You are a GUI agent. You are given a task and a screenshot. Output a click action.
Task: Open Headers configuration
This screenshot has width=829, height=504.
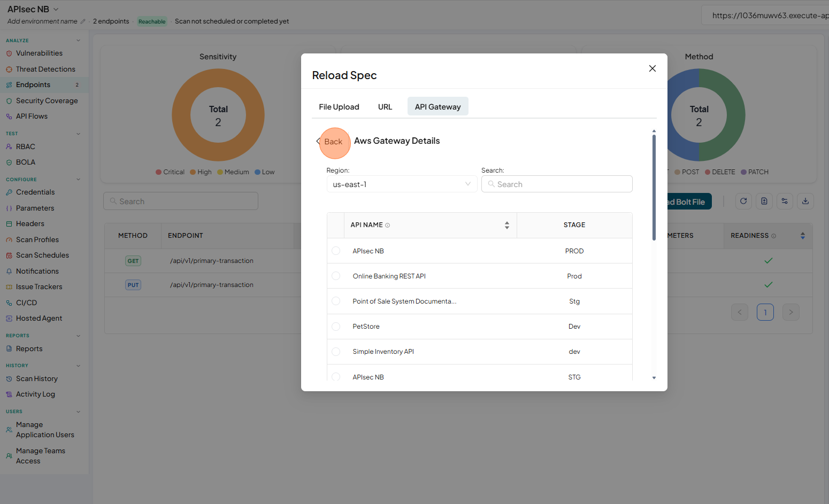[x=30, y=224]
